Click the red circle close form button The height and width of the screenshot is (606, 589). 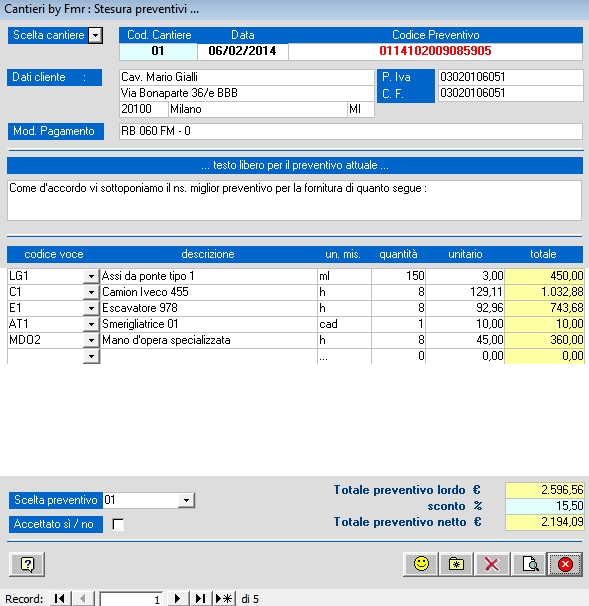point(565,564)
